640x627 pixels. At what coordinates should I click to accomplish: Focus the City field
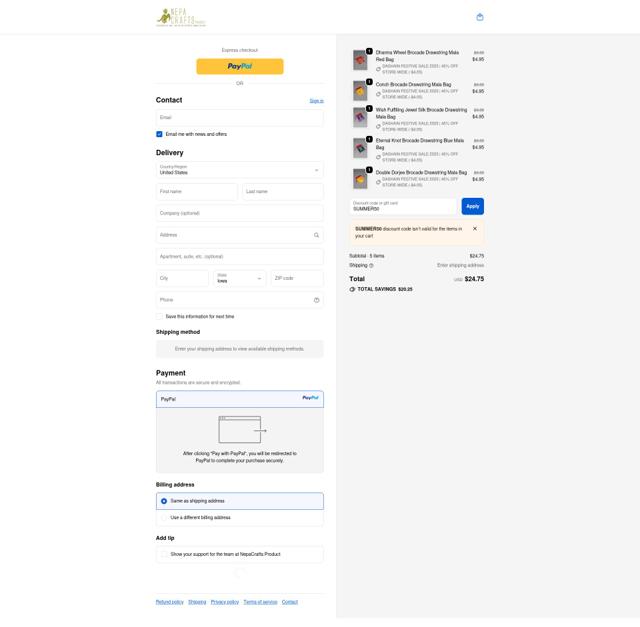point(182,278)
